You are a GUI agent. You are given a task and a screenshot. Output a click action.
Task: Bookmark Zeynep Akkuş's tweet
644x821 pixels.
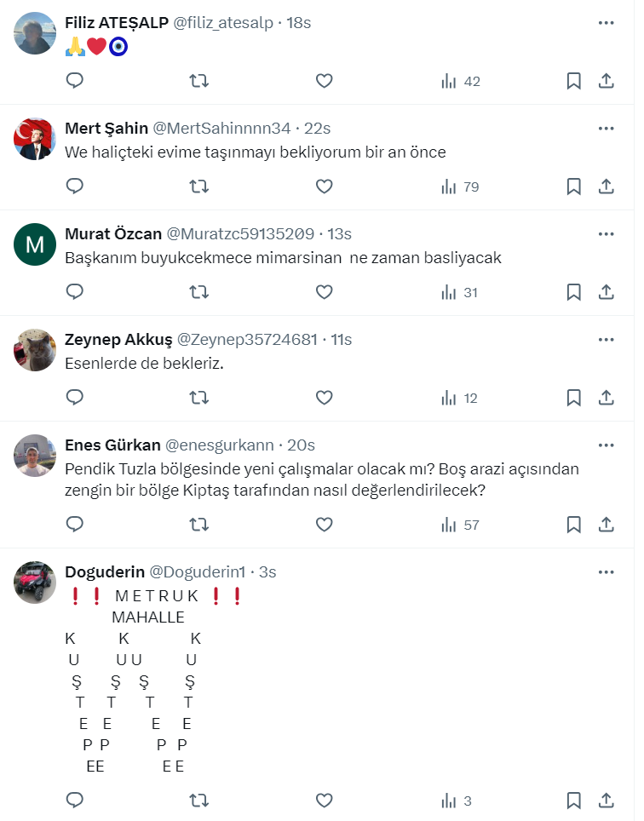point(574,398)
